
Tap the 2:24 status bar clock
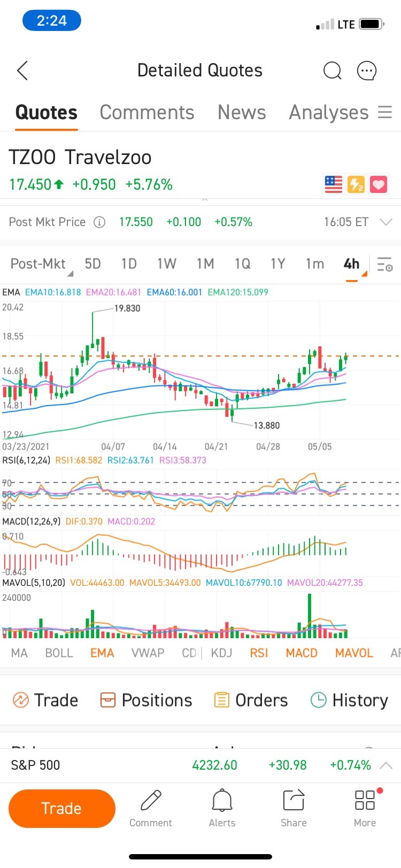click(x=52, y=21)
